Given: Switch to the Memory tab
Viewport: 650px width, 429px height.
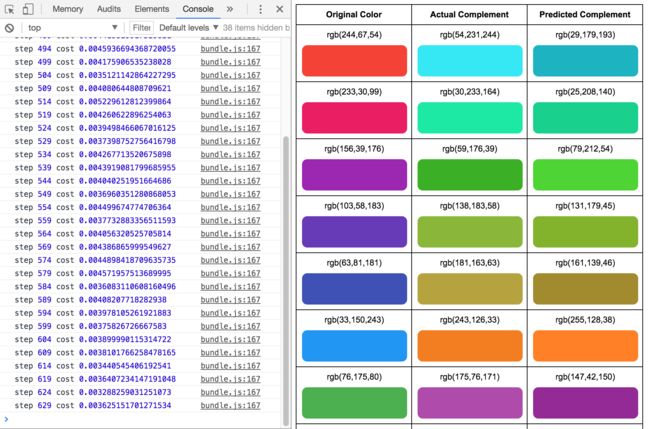Looking at the screenshot, I should [x=68, y=9].
